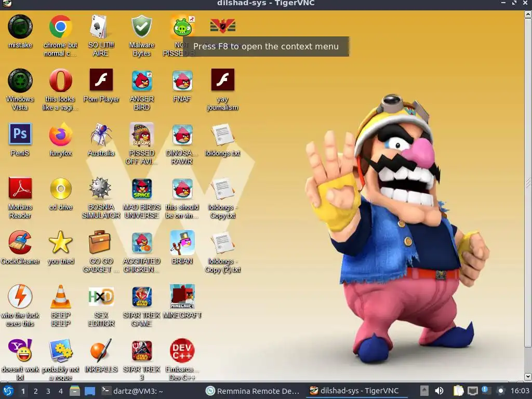Click 'who the fuck uses this' Daemon icon
Screen dimensions: 532x399
tap(20, 296)
